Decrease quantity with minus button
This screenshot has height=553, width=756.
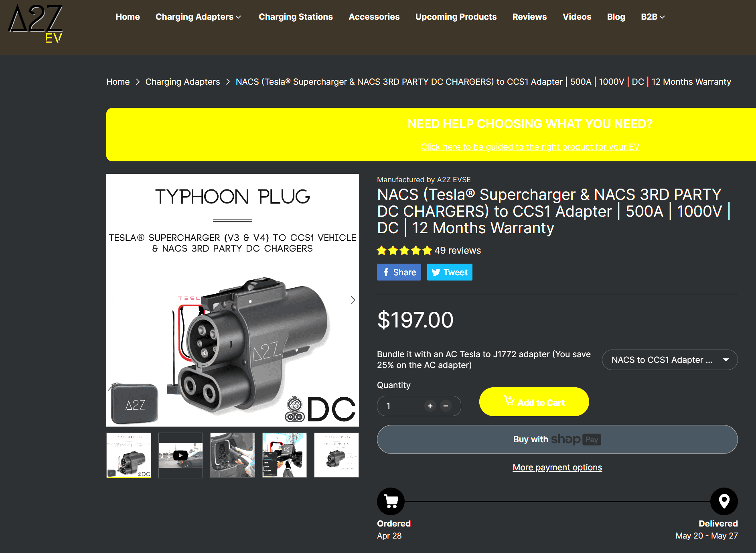point(446,406)
